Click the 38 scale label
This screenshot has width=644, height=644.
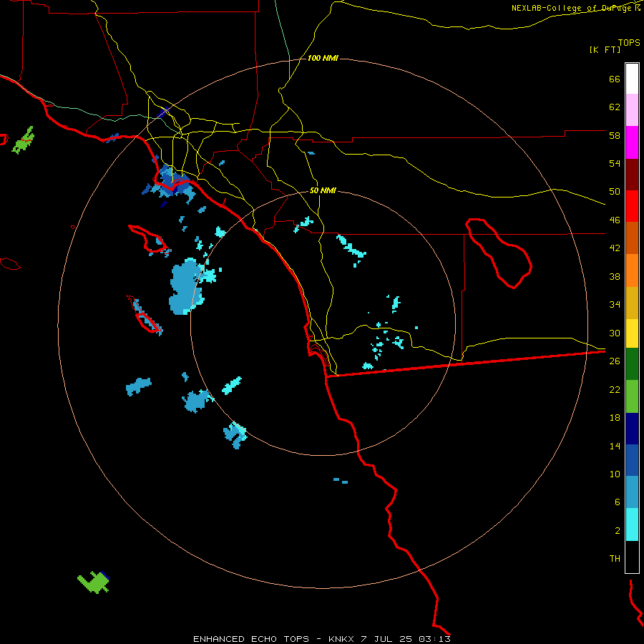click(615, 276)
